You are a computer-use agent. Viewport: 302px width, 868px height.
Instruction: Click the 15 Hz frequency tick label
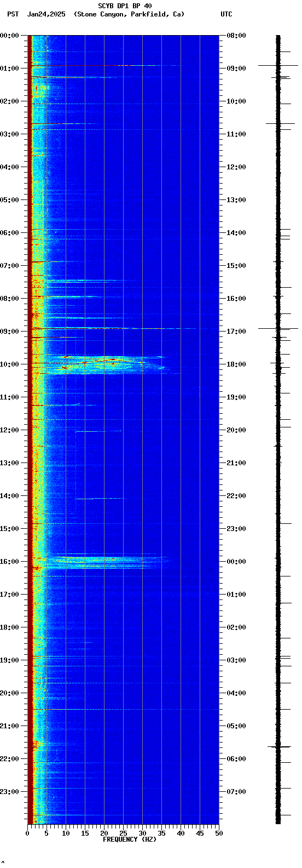(x=85, y=833)
